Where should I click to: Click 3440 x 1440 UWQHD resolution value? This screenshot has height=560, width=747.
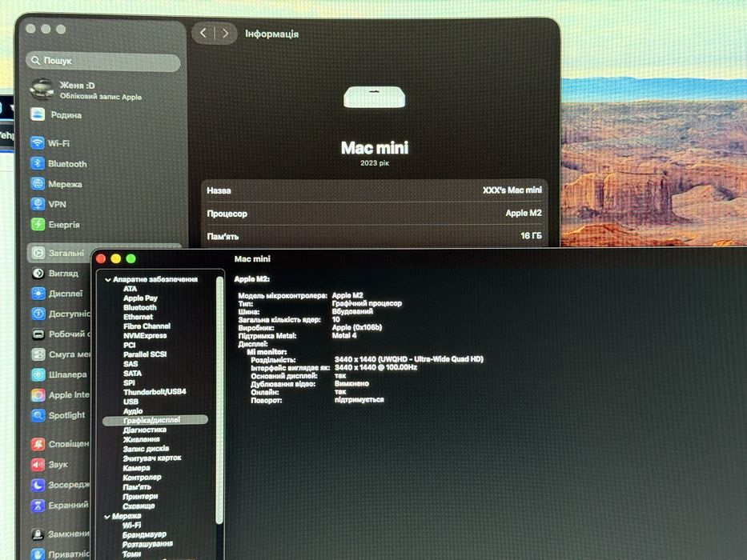point(409,359)
